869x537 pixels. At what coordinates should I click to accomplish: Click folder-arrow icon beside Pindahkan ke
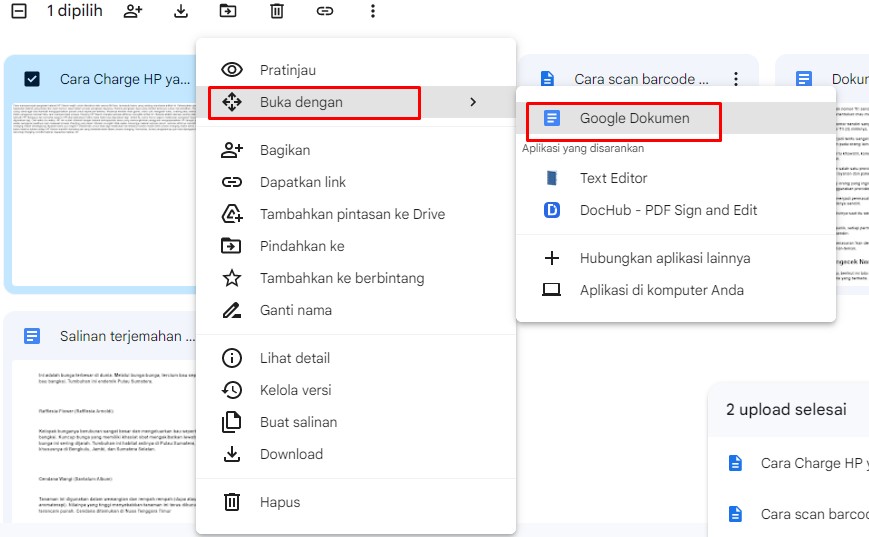(231, 246)
